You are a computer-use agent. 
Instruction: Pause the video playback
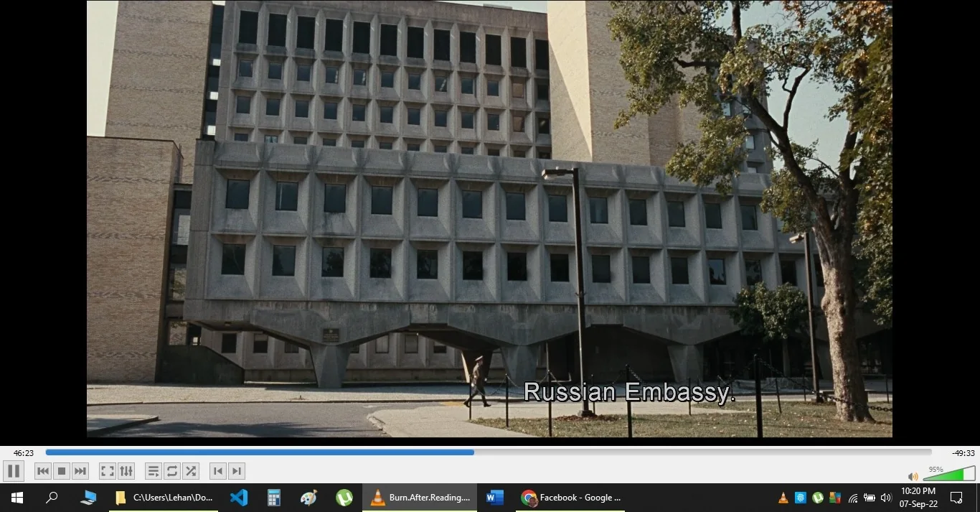click(14, 471)
